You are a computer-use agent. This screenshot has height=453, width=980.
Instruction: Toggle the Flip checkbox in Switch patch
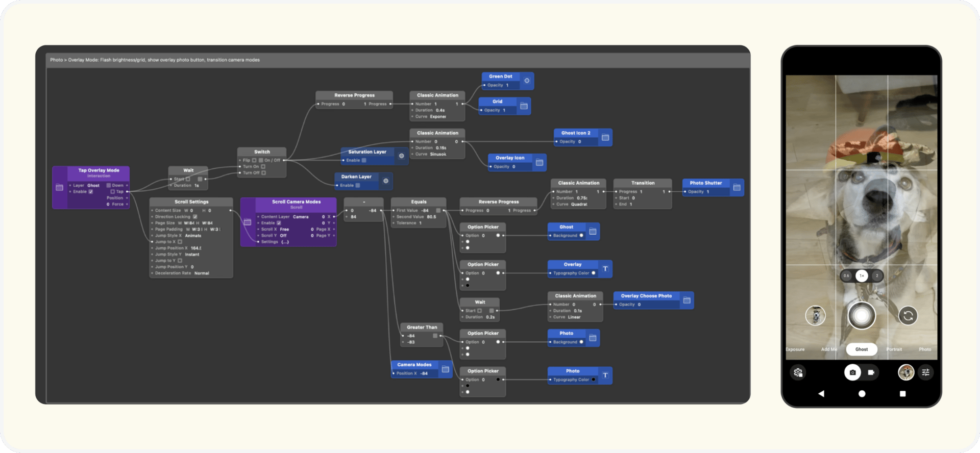pos(254,160)
